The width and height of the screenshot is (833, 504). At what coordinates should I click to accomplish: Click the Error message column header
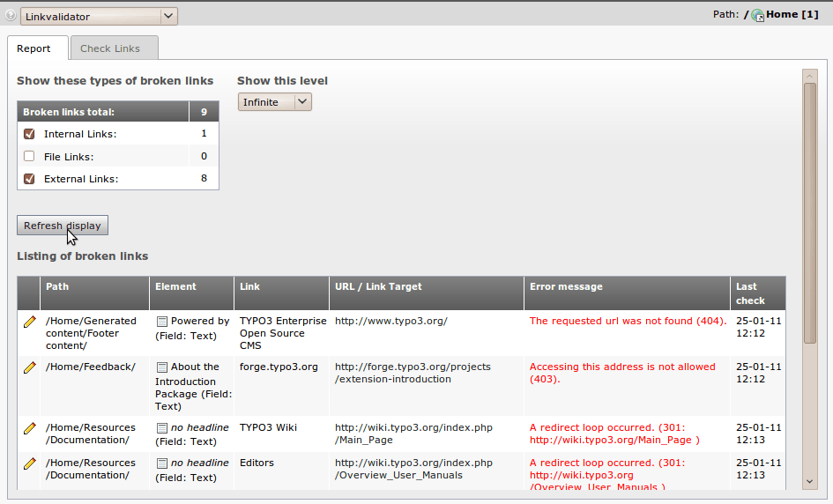click(x=566, y=286)
